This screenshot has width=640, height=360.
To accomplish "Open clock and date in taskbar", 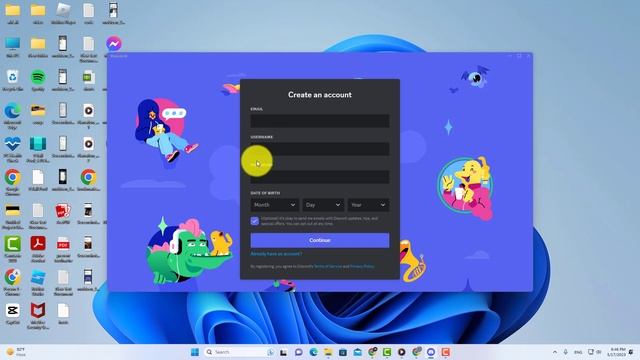I will tap(617, 352).
